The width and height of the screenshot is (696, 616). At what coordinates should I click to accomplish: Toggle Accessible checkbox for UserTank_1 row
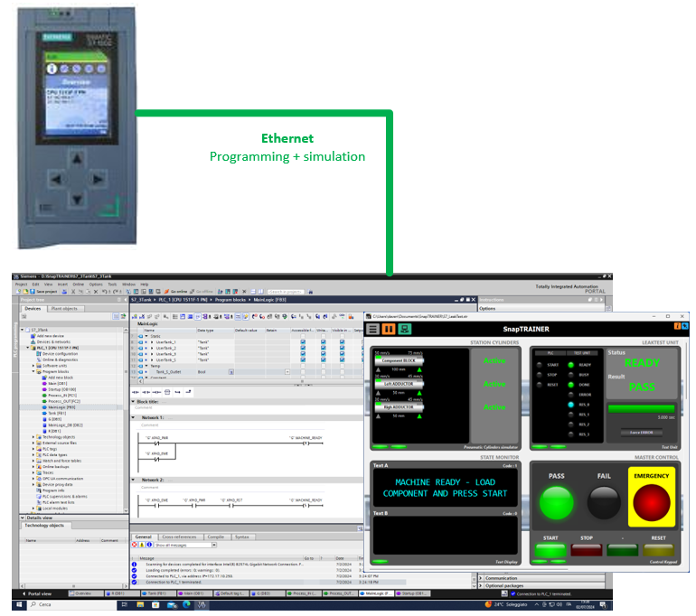pyautogui.click(x=303, y=342)
